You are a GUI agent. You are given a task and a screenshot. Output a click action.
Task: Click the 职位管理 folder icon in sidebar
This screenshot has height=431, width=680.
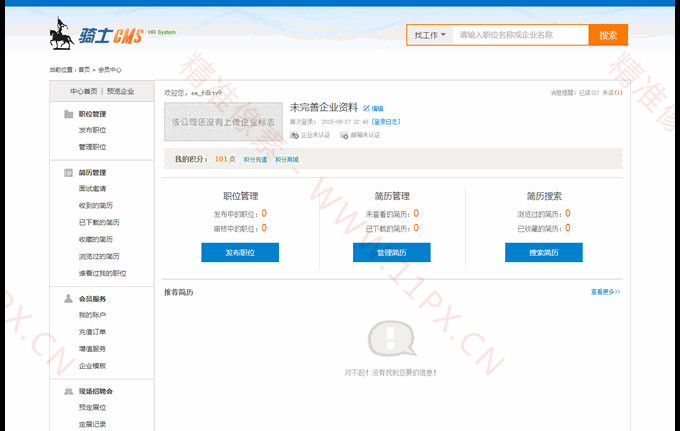(68, 114)
